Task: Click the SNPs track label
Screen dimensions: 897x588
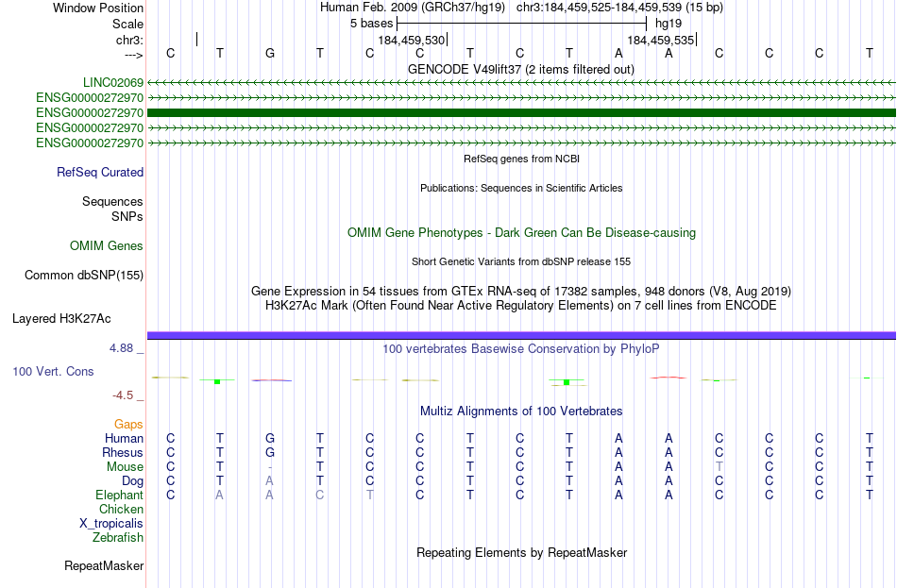Action: click(x=127, y=217)
